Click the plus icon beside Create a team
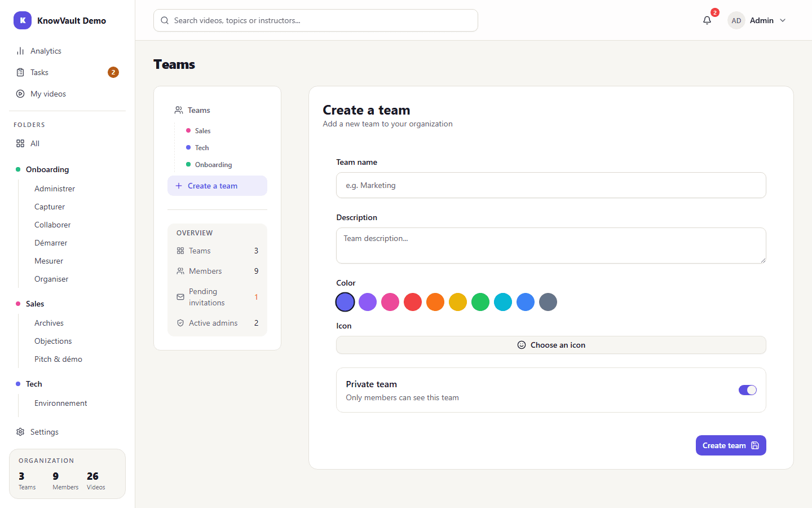Screen dimensions: 812x508 click(x=179, y=186)
